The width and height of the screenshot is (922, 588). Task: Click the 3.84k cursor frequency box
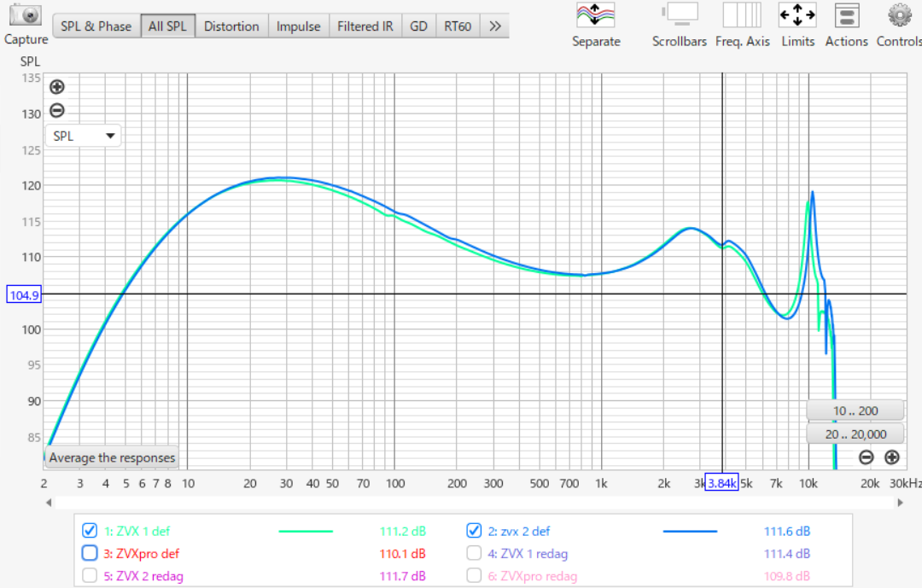721,483
